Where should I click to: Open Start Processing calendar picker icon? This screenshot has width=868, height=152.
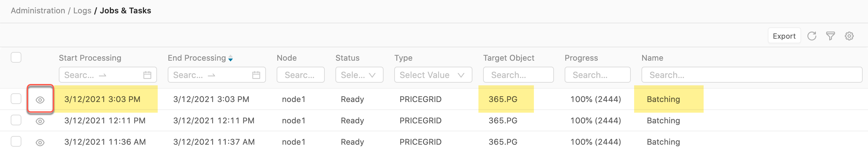[147, 75]
